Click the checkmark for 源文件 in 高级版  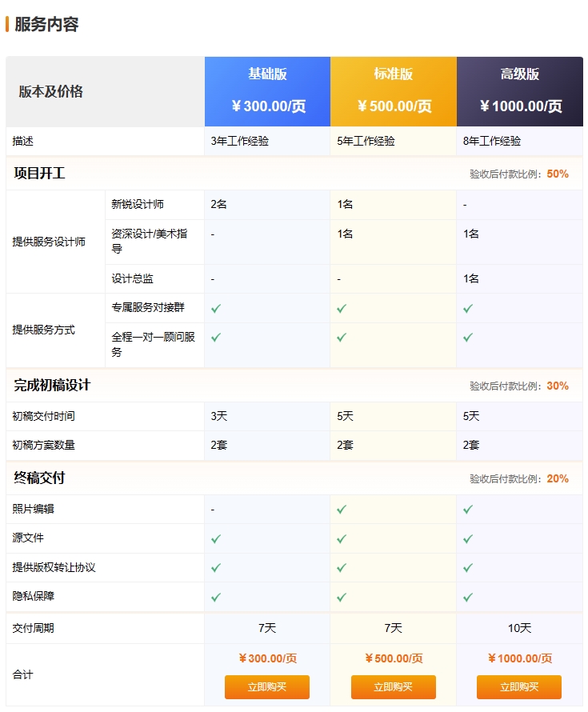point(466,538)
